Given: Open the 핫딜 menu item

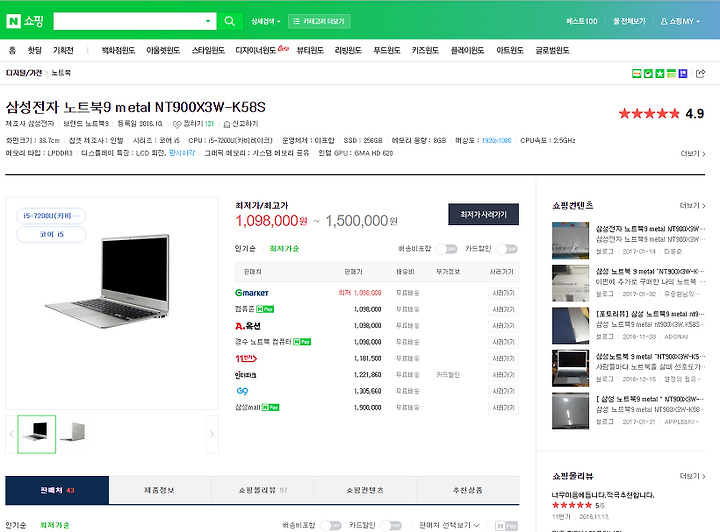Looking at the screenshot, I should pos(34,50).
